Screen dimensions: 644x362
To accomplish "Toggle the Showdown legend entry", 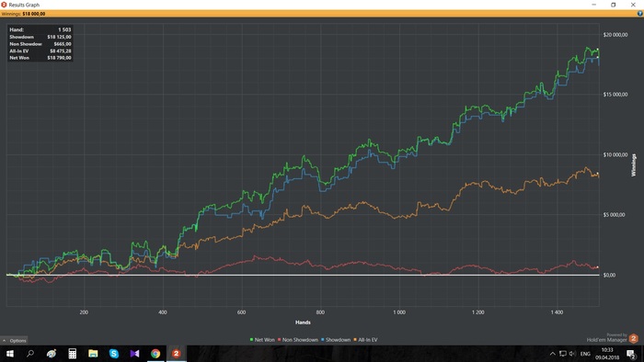I will coord(336,339).
